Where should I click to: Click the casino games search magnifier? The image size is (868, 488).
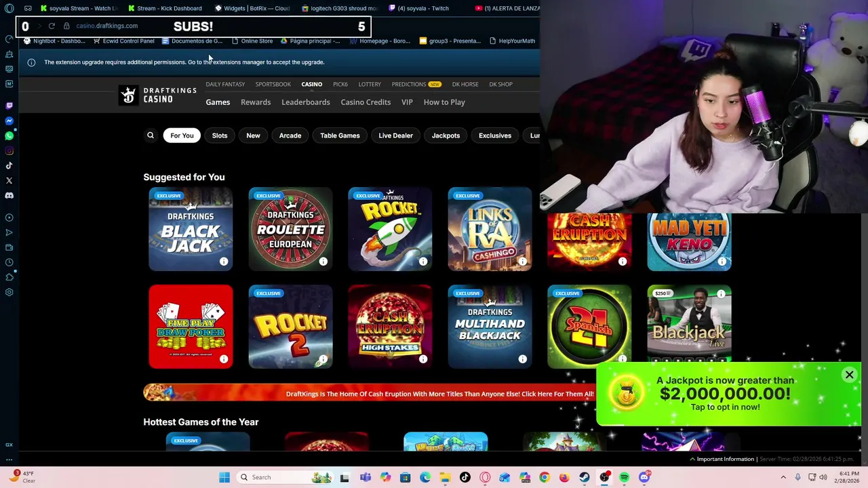[x=151, y=136]
